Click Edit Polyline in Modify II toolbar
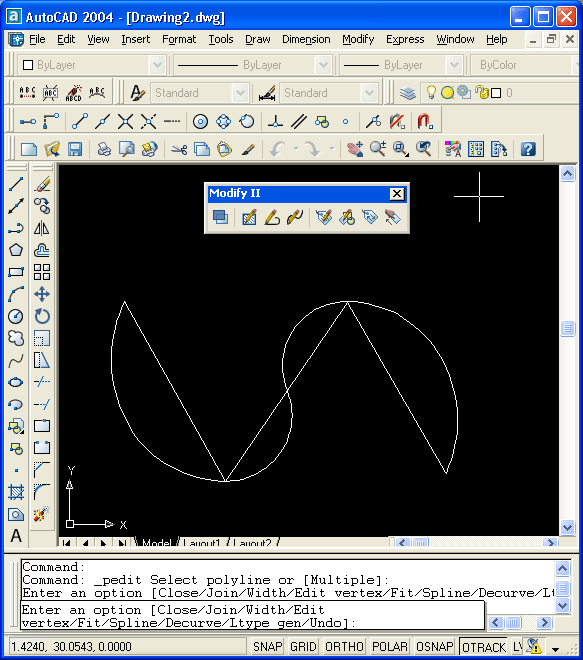Viewport: 583px width, 660px height. 272,218
